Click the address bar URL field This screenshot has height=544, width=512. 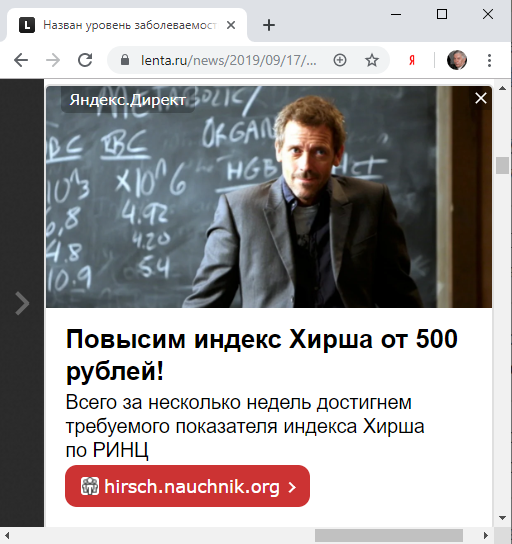(x=228, y=60)
